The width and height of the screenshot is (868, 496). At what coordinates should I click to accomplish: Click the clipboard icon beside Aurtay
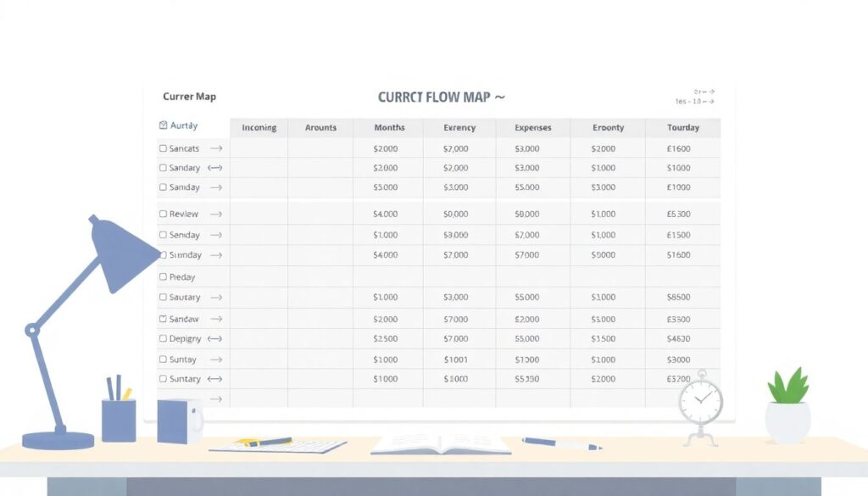coord(164,125)
